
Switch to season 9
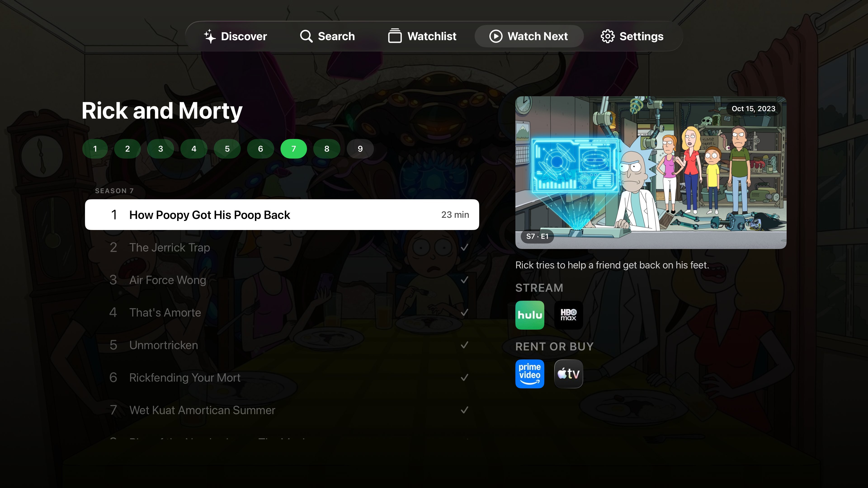(x=360, y=149)
